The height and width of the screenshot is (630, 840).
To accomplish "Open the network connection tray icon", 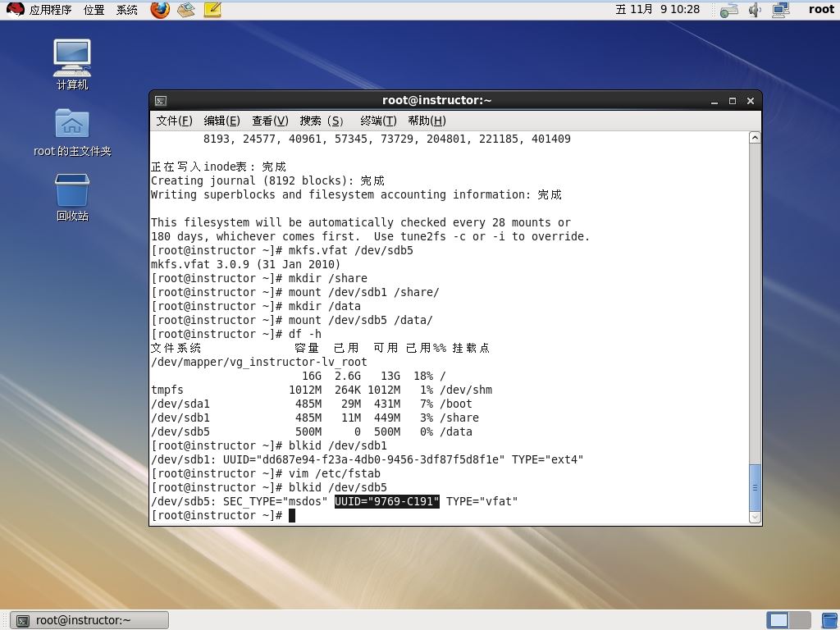I will point(781,10).
